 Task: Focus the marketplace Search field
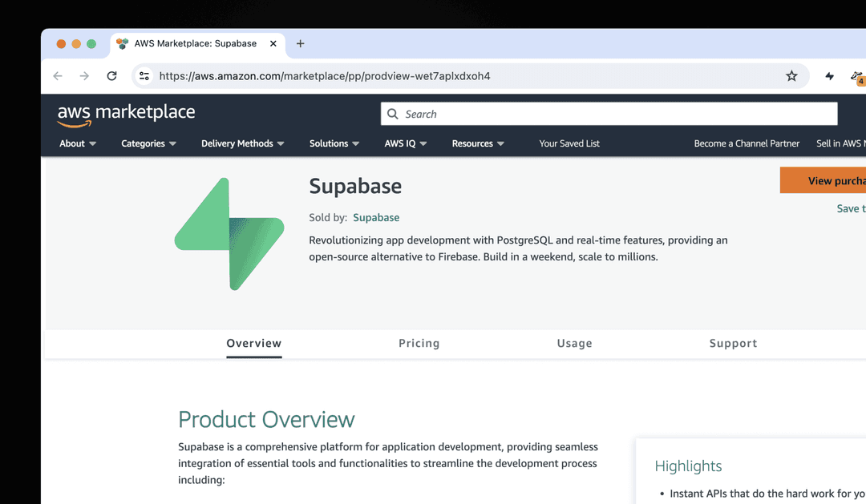(x=609, y=114)
